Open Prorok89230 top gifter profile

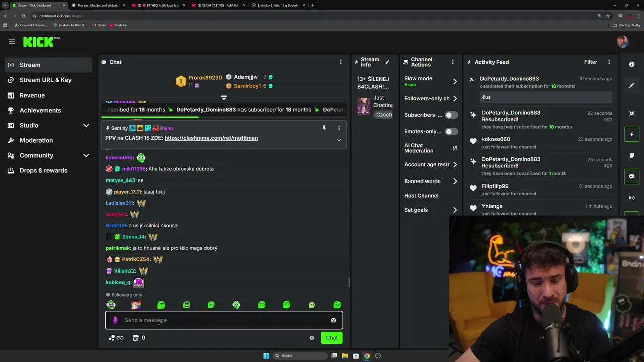[x=205, y=78]
